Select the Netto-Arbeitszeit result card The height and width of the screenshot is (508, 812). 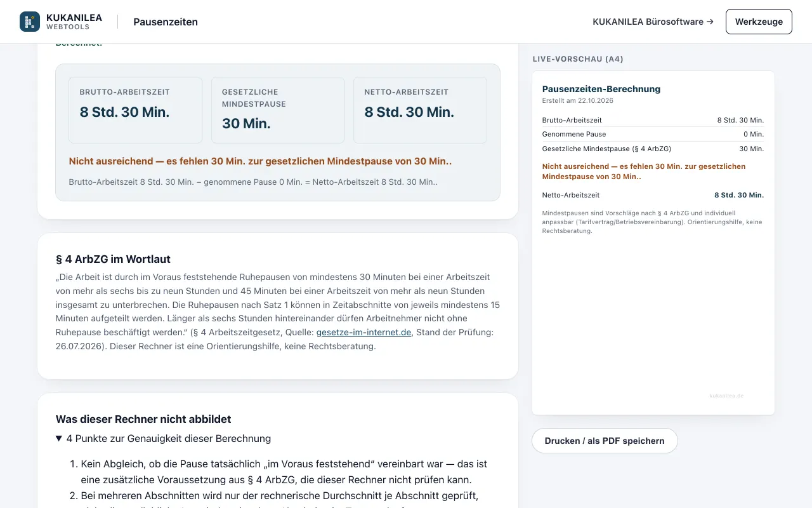point(420,110)
